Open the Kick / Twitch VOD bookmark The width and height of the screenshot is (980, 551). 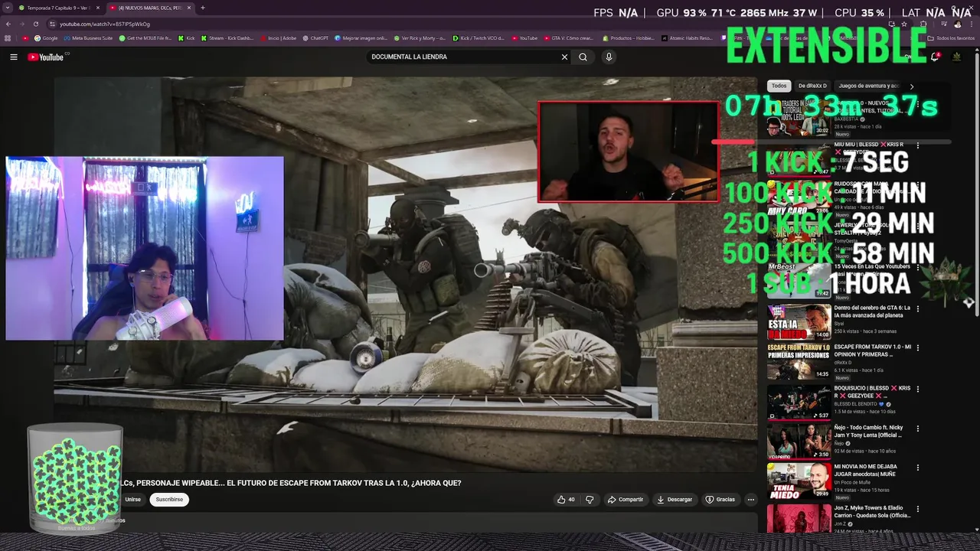coord(479,37)
